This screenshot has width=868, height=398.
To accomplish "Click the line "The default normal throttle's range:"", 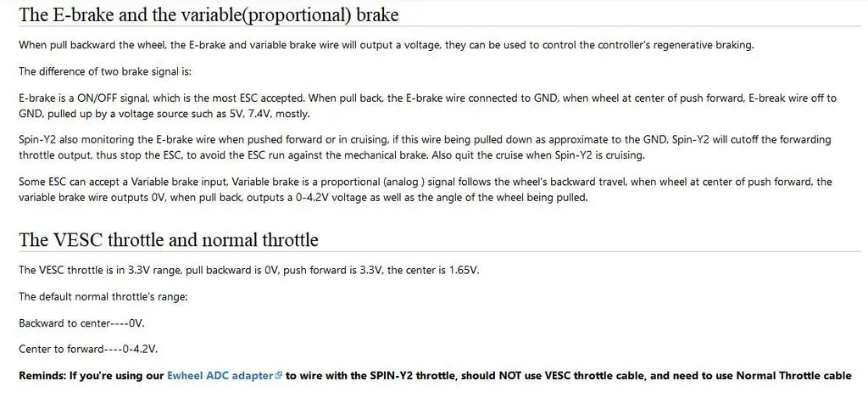I will [x=103, y=296].
